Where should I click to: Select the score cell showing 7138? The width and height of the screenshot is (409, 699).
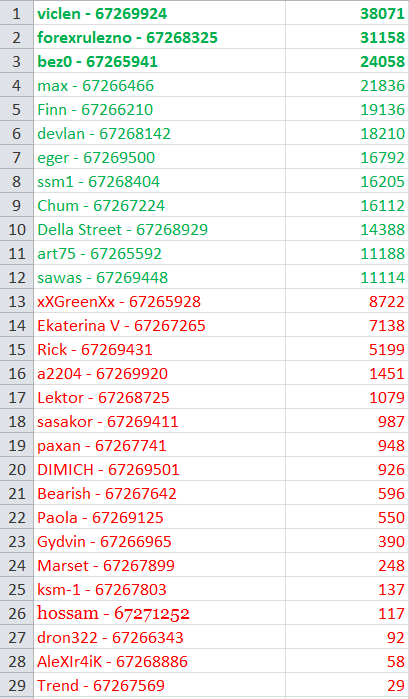click(x=347, y=325)
